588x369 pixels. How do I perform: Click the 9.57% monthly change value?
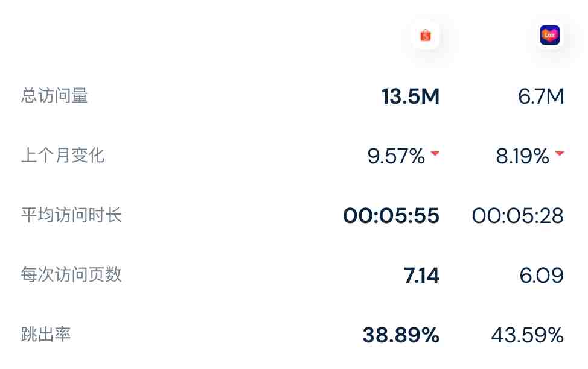pos(396,156)
